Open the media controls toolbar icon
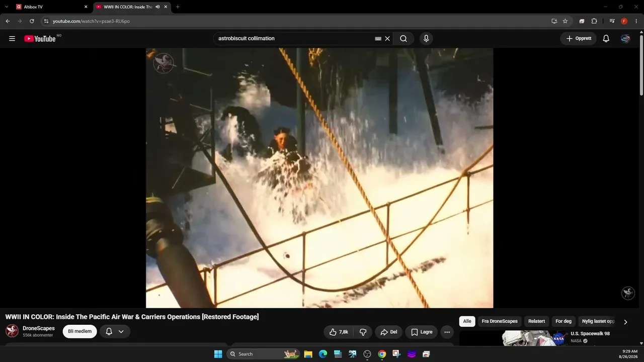The image size is (644, 362). click(x=612, y=21)
